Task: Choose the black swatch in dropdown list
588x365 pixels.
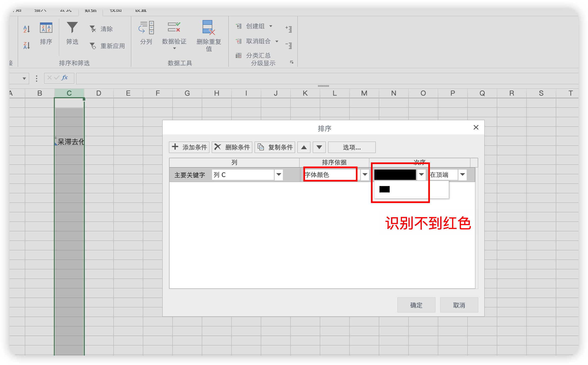Action: 384,189
